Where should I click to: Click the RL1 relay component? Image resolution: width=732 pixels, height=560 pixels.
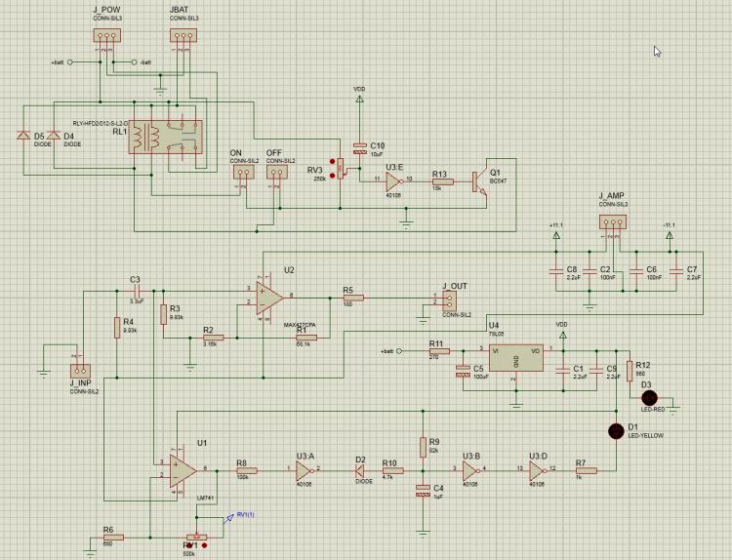click(165, 138)
